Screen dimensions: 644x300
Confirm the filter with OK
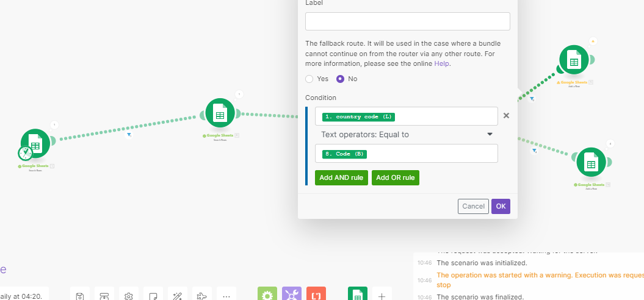tap(501, 207)
